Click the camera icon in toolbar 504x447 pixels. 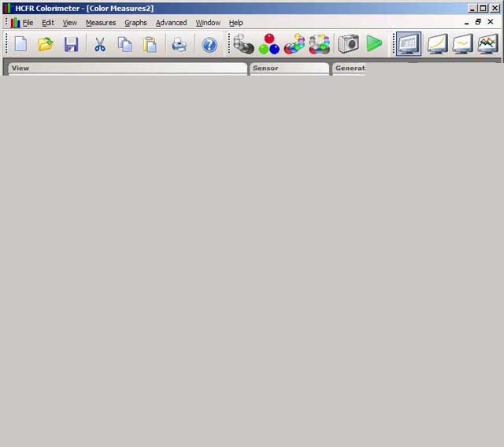coord(348,44)
